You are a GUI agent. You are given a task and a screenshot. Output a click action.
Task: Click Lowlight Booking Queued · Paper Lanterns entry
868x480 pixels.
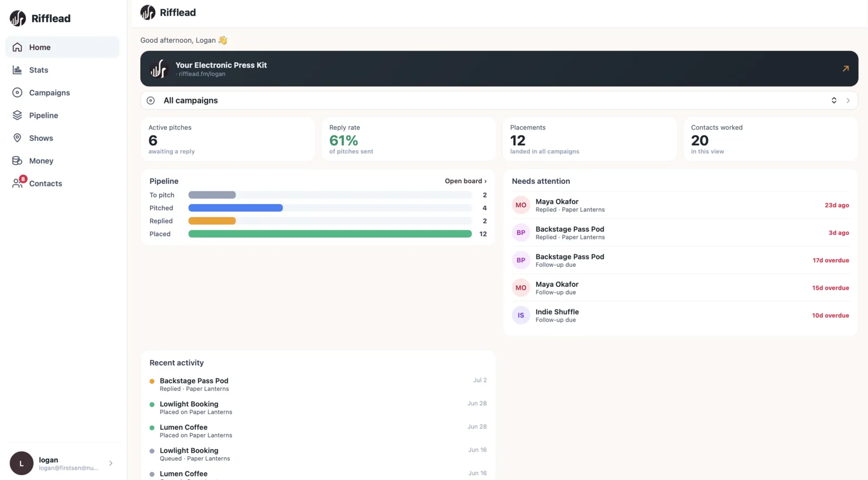tap(195, 455)
